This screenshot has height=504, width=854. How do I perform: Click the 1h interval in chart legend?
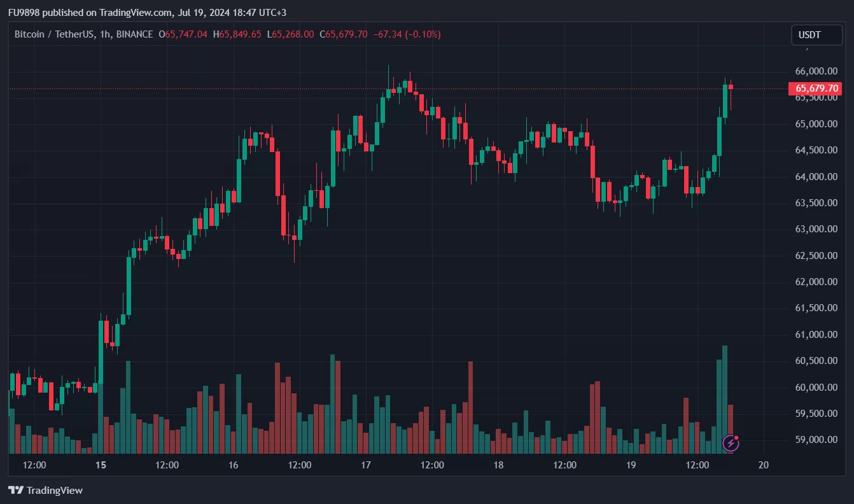click(105, 34)
